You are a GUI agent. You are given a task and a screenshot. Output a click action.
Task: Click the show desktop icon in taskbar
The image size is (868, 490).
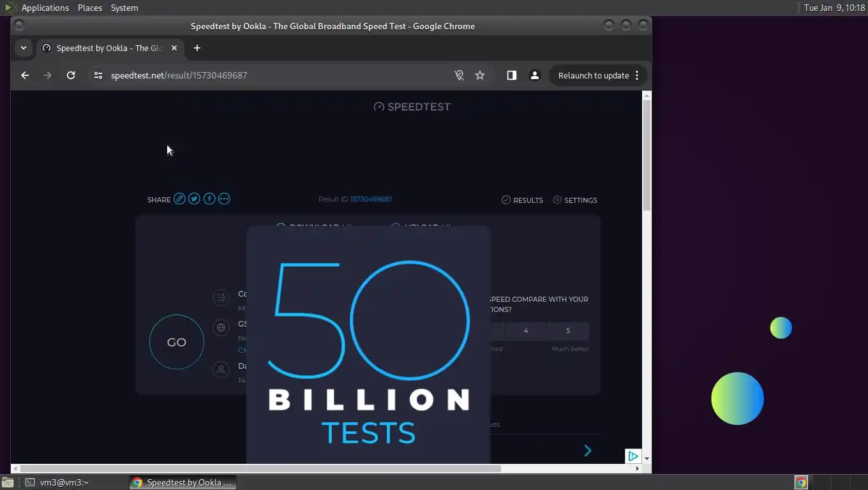coord(8,482)
